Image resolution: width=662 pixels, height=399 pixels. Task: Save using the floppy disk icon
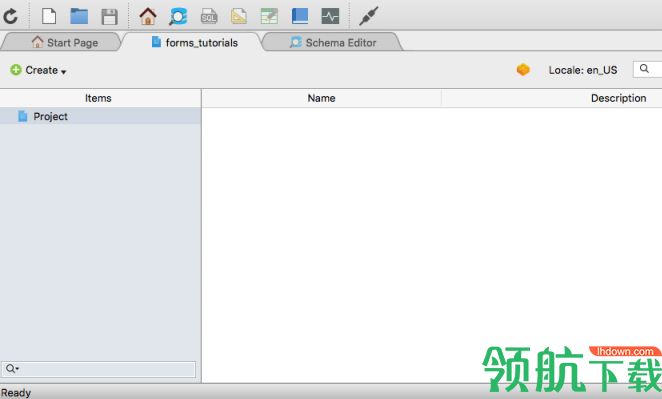pos(110,17)
